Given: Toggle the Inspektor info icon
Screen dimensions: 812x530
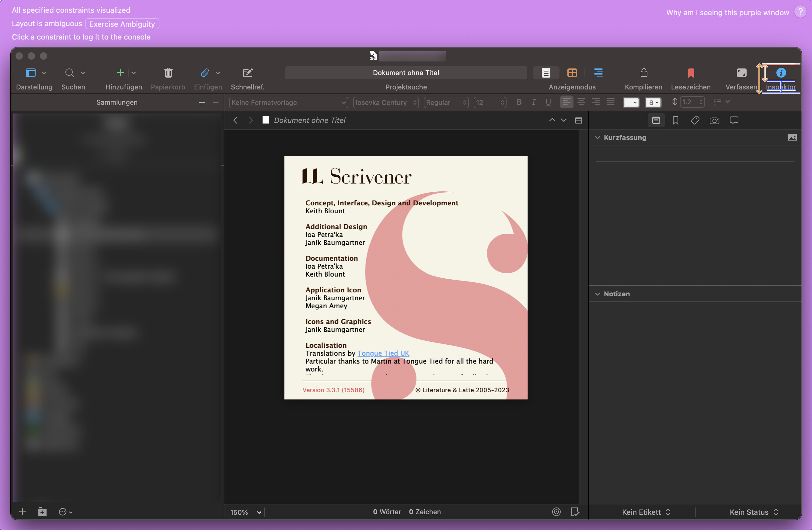Looking at the screenshot, I should pos(781,73).
